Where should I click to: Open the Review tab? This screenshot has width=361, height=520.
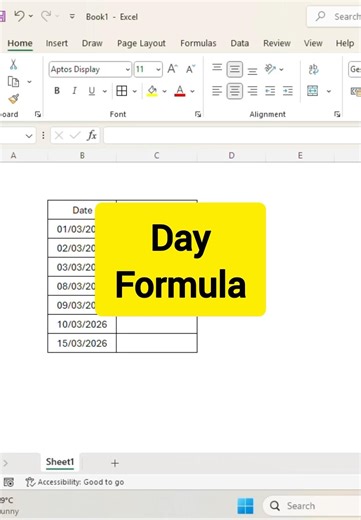277,43
